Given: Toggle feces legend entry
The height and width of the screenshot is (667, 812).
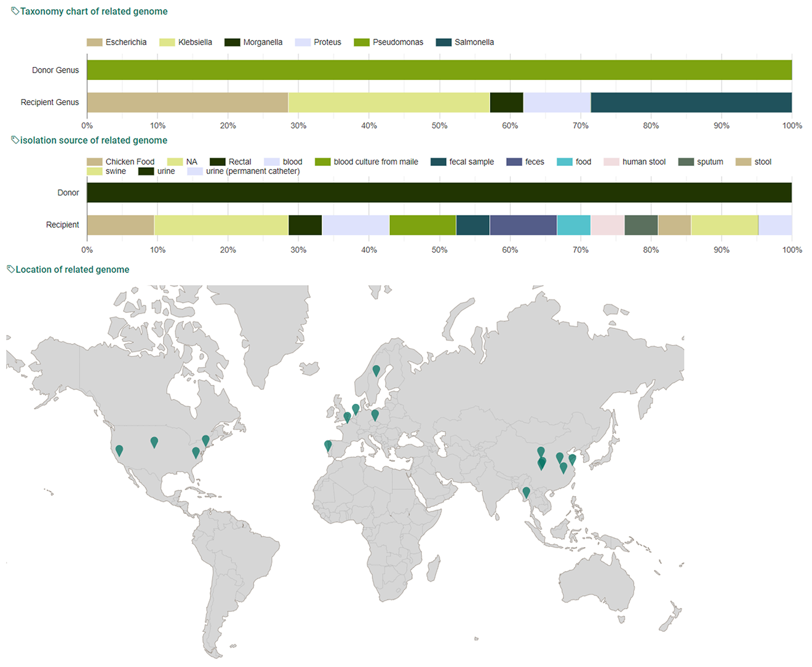Looking at the screenshot, I should [x=525, y=162].
